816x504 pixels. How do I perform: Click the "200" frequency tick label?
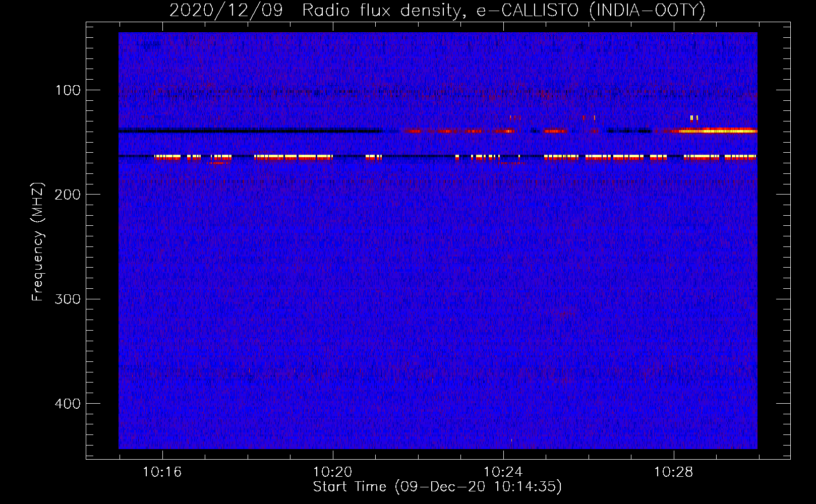[68, 195]
